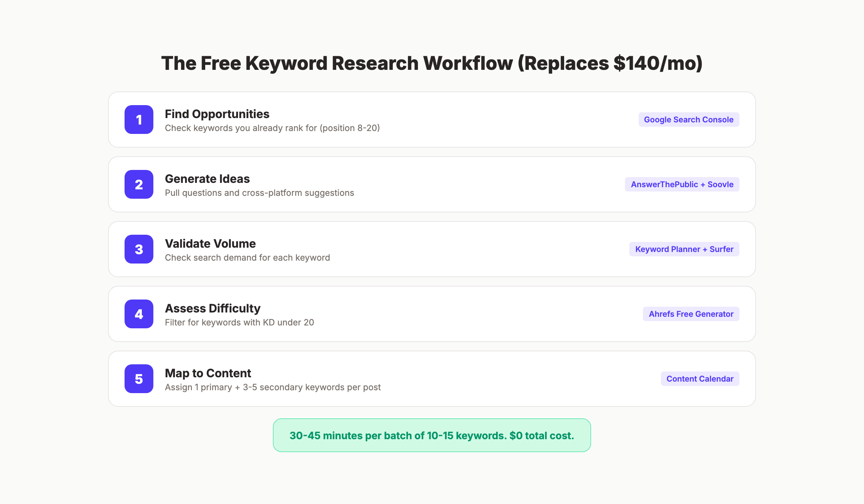Click the step 5 numbered badge

pos(139,379)
